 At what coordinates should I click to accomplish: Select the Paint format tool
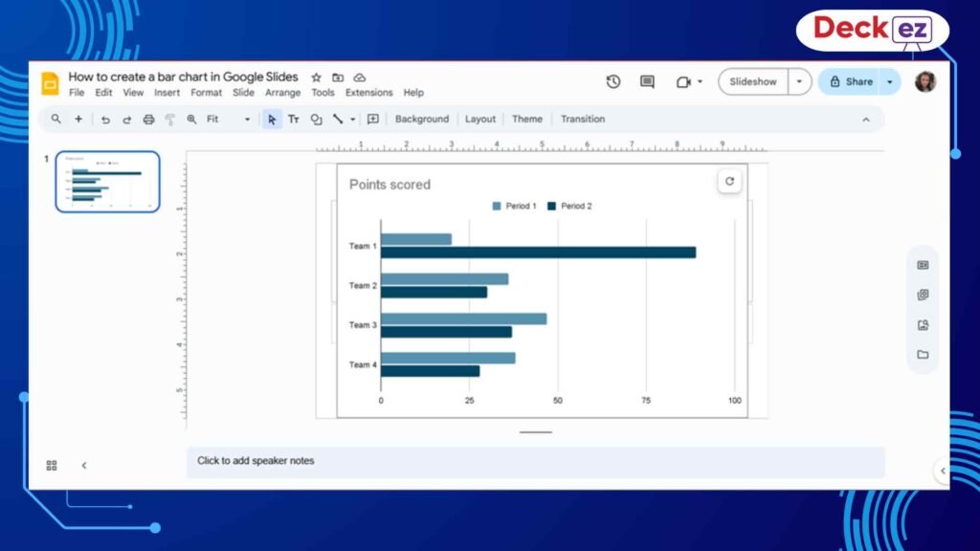(x=168, y=119)
